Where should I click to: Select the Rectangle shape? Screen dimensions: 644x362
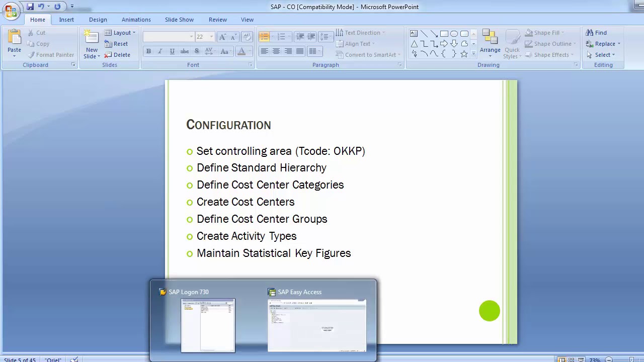(x=444, y=34)
